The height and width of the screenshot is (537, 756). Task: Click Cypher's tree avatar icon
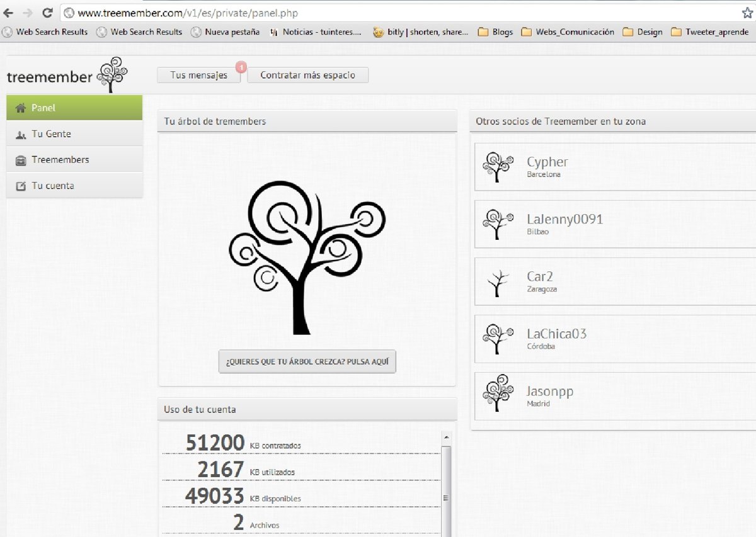497,167
